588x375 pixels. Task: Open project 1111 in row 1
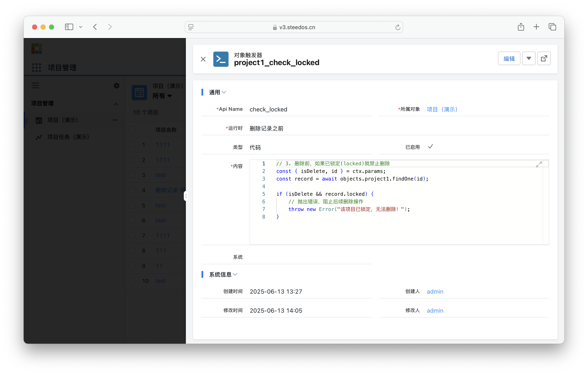(x=163, y=145)
